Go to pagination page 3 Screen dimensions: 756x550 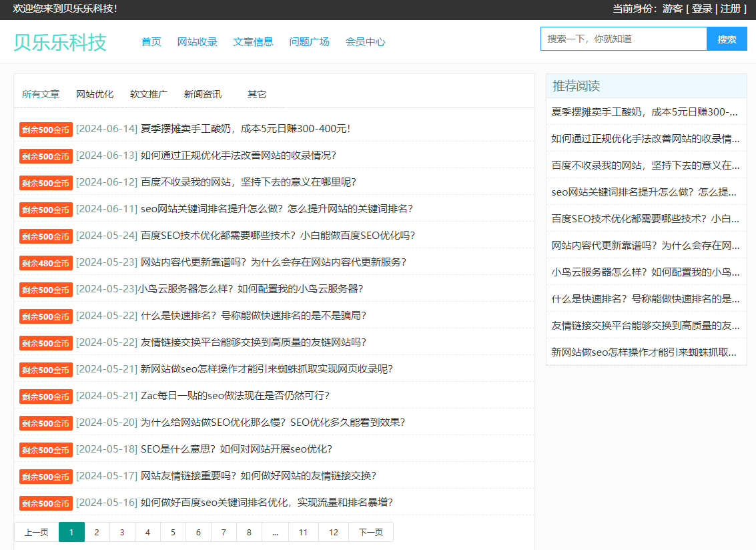click(123, 532)
